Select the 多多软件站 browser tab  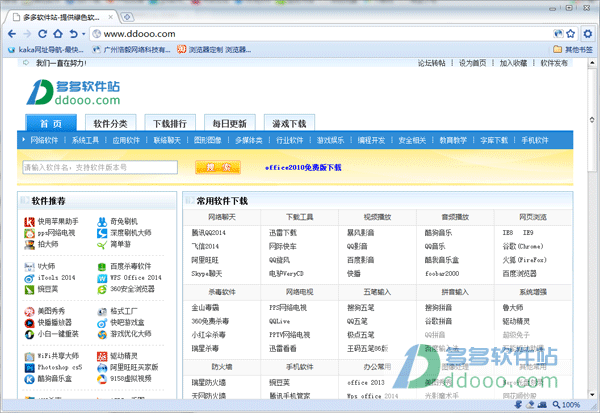(61, 17)
